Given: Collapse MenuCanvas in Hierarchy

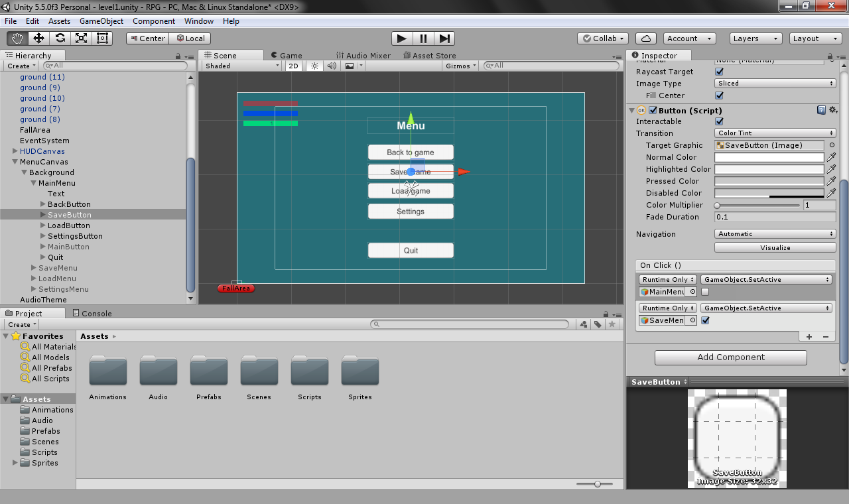Looking at the screenshot, I should tap(15, 162).
